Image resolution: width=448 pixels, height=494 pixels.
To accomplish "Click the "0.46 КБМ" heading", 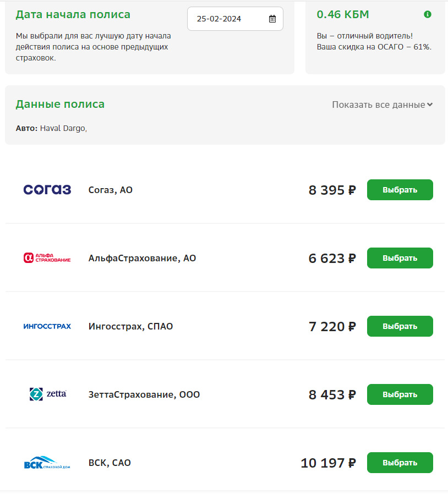I will point(343,14).
